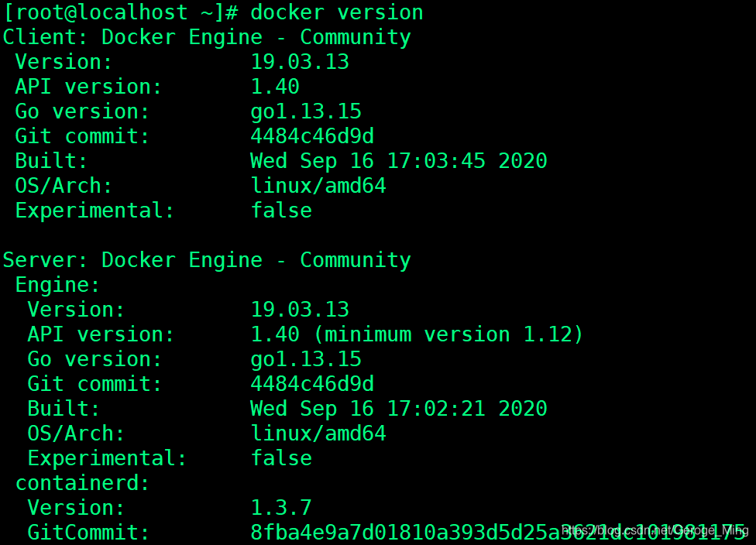The height and width of the screenshot is (545, 756).
Task: Click the 'Client: Docker Engine - Community' header line
Action: pyautogui.click(x=207, y=38)
